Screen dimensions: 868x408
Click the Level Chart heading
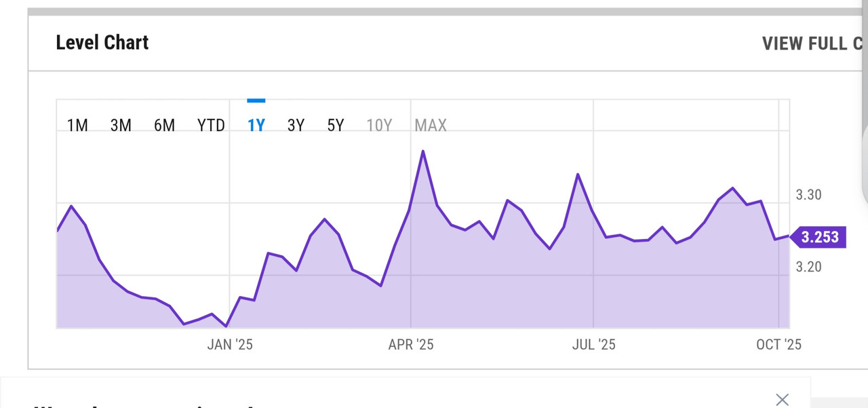tap(102, 42)
